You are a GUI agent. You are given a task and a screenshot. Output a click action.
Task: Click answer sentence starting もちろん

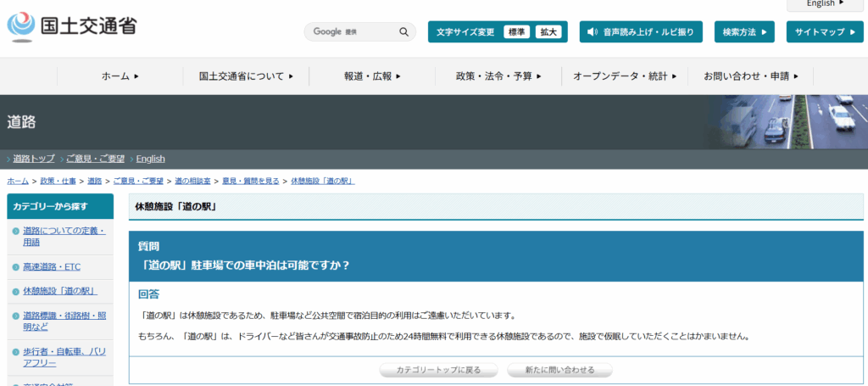click(445, 337)
